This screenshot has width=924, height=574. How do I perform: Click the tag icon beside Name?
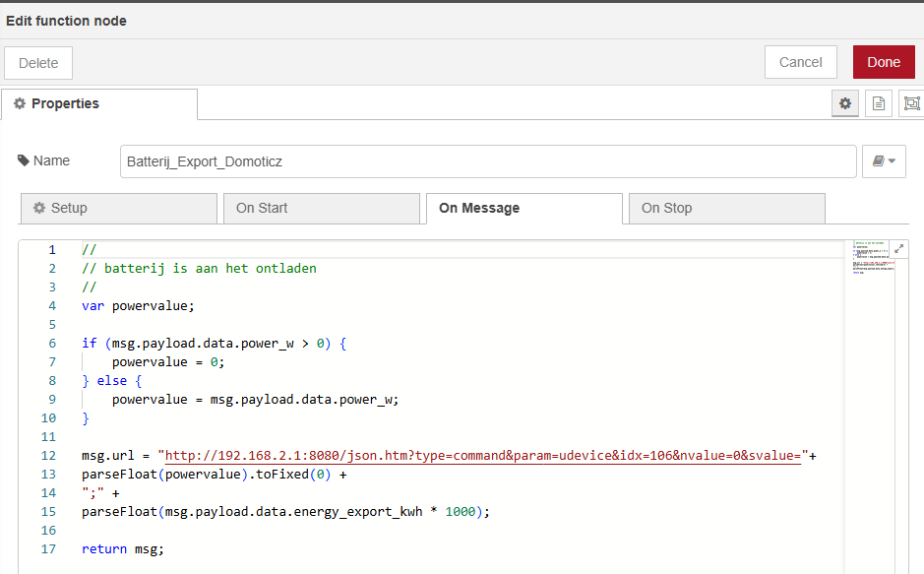point(24,160)
